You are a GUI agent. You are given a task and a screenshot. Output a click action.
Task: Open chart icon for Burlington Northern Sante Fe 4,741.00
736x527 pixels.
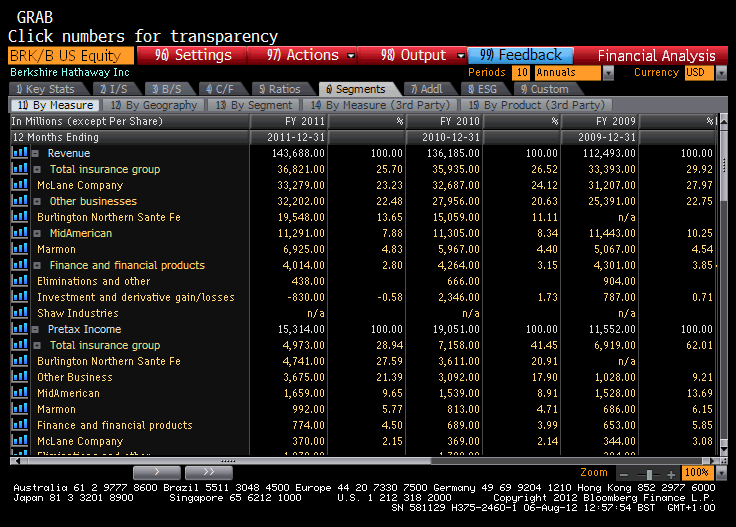click(x=20, y=360)
